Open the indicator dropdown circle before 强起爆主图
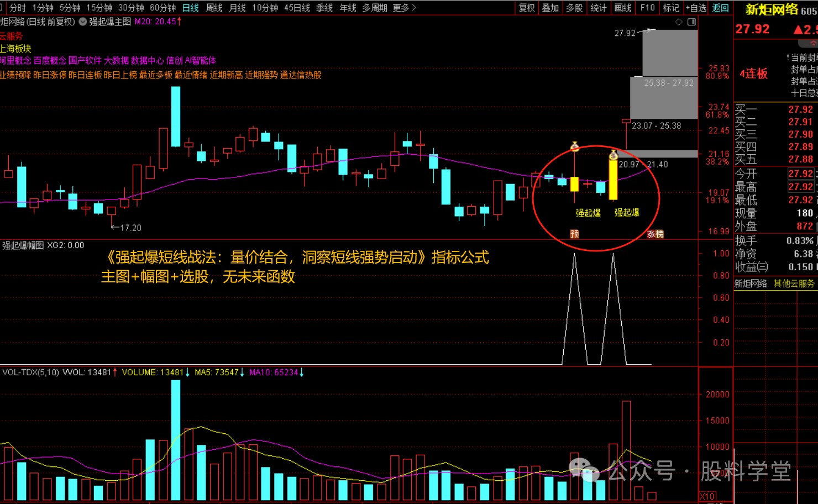 pos(83,22)
